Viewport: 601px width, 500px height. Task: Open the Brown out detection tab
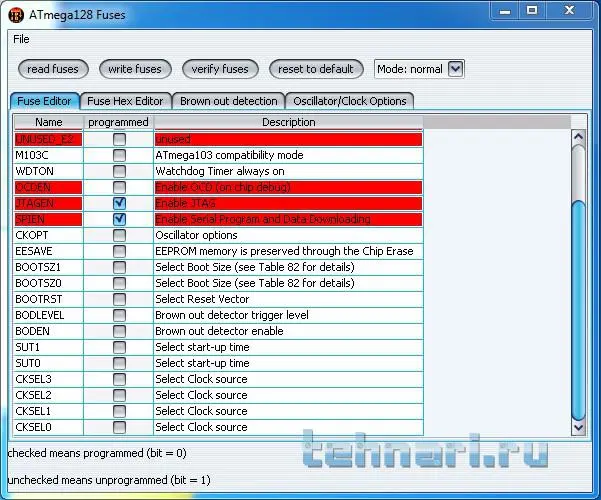(229, 101)
